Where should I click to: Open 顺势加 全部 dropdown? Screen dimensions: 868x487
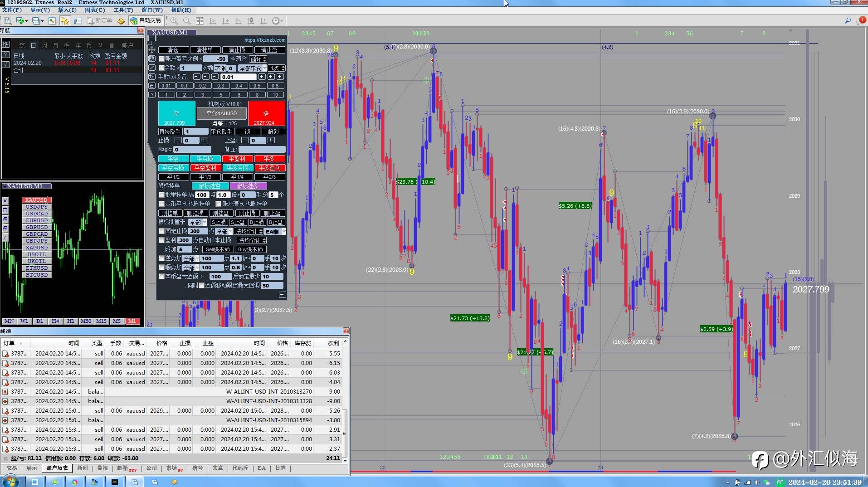pyautogui.click(x=191, y=268)
